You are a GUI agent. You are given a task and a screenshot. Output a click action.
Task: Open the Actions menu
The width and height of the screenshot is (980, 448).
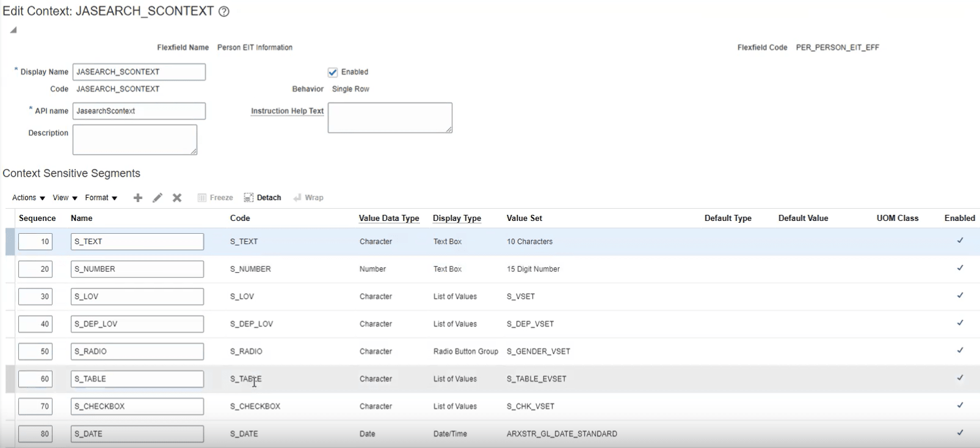[x=29, y=198]
